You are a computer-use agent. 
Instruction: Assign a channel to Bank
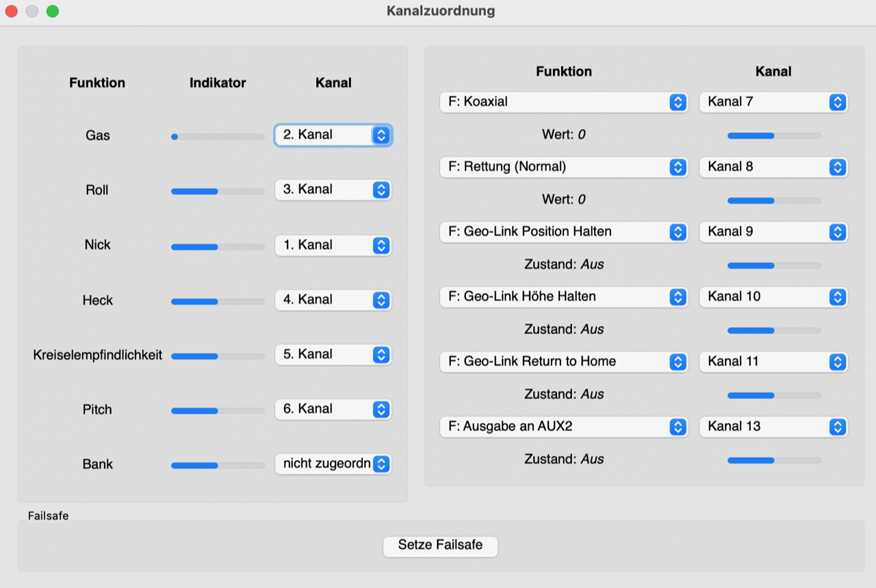[333, 464]
